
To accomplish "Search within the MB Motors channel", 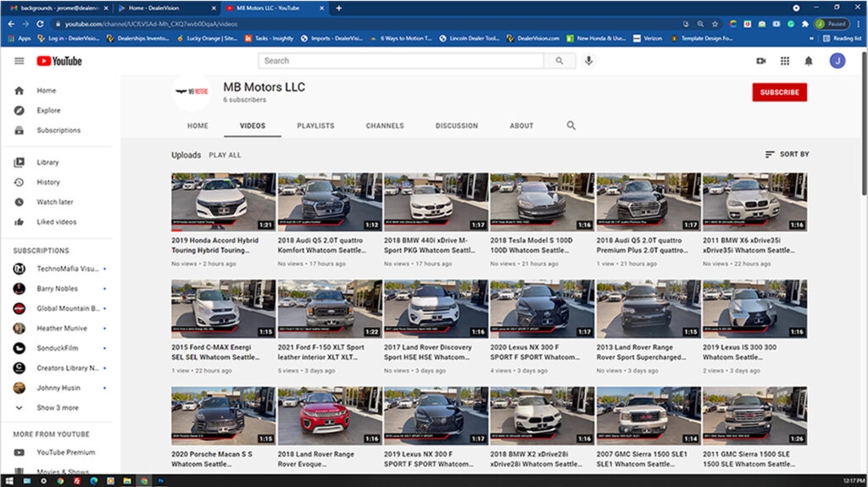I will 570,125.
